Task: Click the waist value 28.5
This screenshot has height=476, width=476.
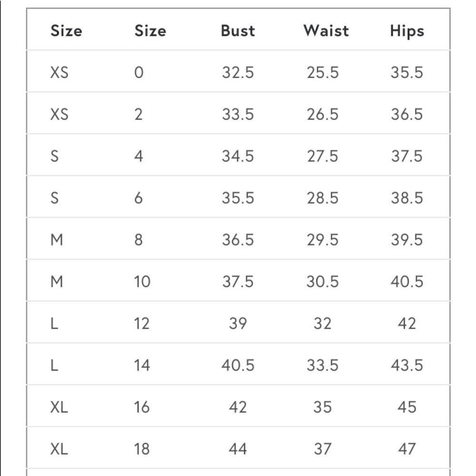Action: [322, 198]
